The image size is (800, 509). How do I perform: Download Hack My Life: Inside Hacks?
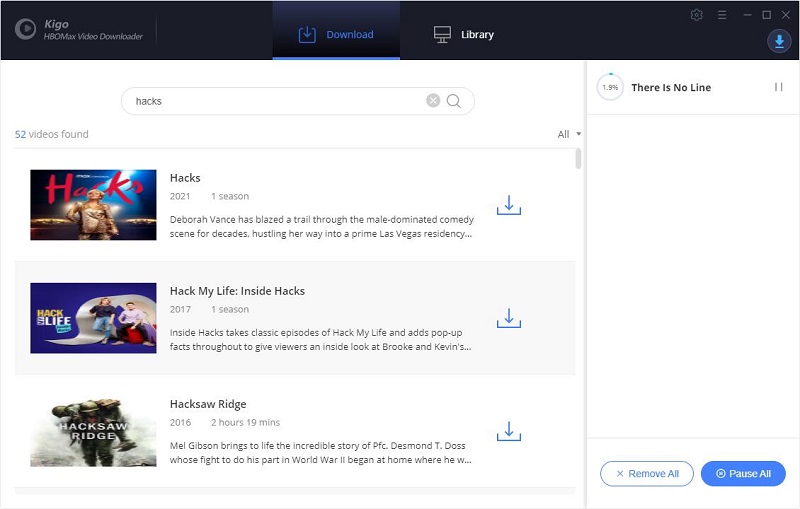click(x=509, y=318)
